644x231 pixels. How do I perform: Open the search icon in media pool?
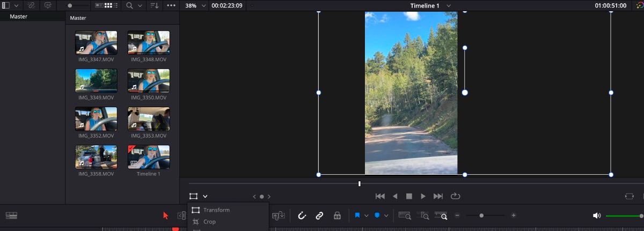[129, 5]
